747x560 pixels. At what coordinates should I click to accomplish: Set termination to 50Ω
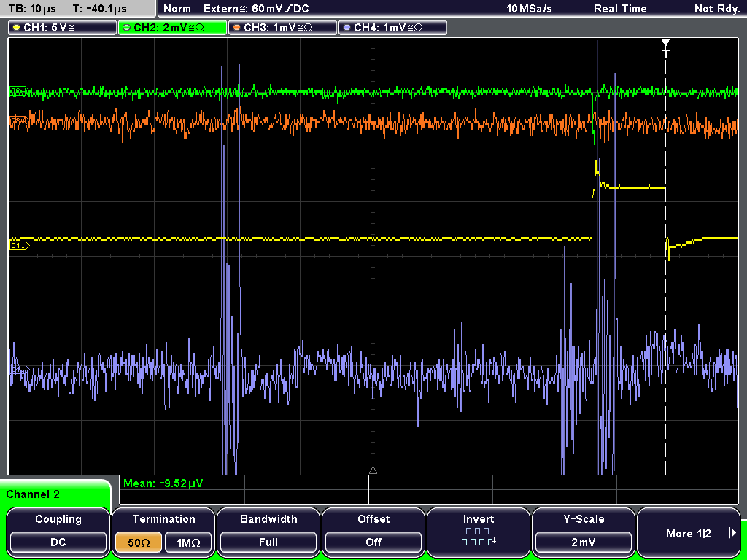(x=139, y=542)
